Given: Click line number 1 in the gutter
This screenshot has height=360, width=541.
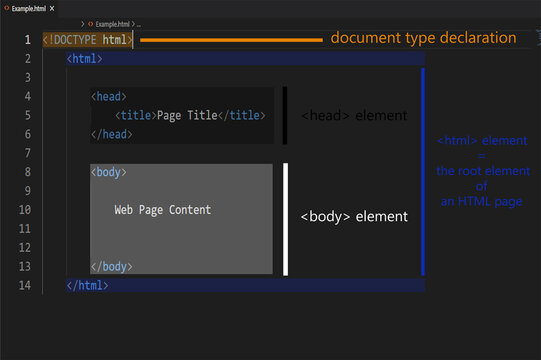Looking at the screenshot, I should click(28, 40).
